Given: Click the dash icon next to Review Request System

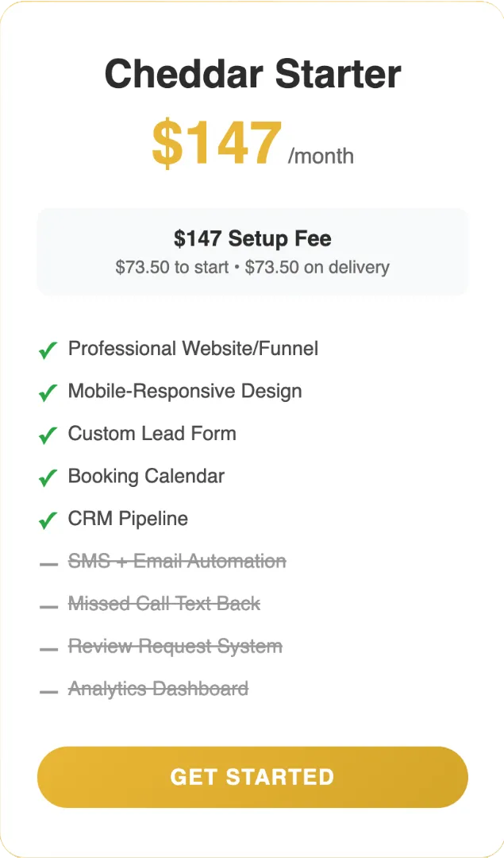Looking at the screenshot, I should click(x=48, y=650).
